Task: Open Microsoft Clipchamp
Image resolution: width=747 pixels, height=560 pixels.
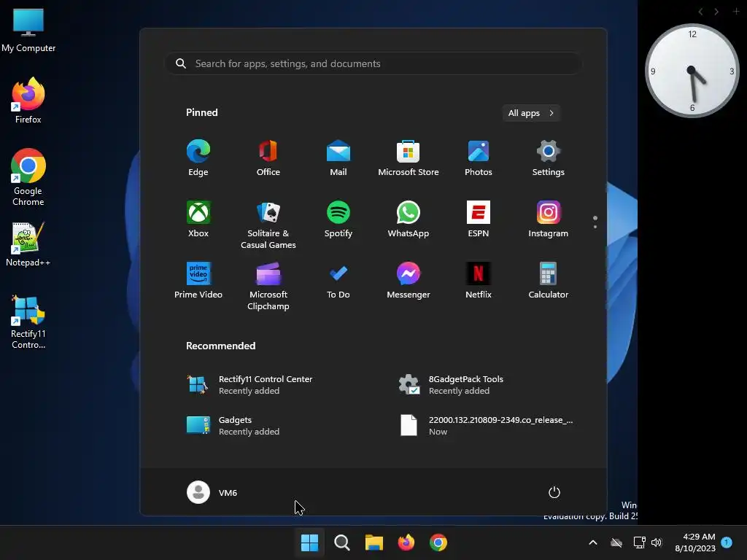Action: [268, 287]
